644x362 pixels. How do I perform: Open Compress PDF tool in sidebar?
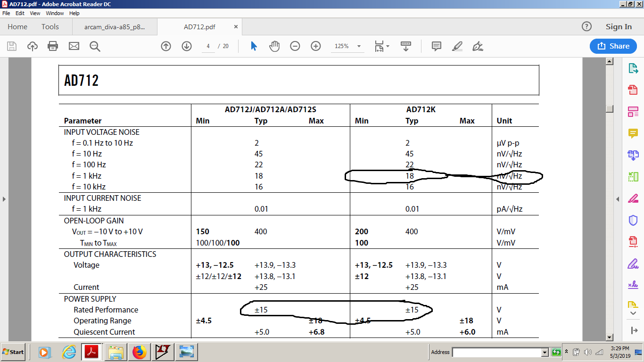tap(633, 242)
